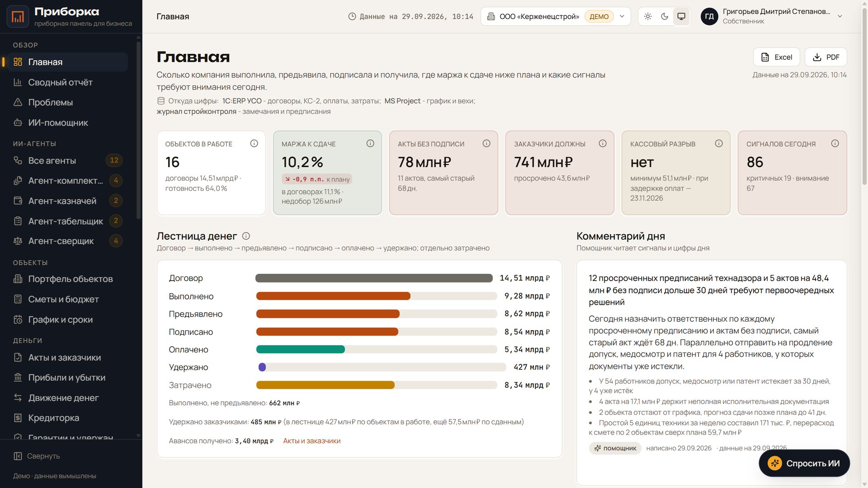Click the Затрачено yellow progress bar

click(325, 385)
